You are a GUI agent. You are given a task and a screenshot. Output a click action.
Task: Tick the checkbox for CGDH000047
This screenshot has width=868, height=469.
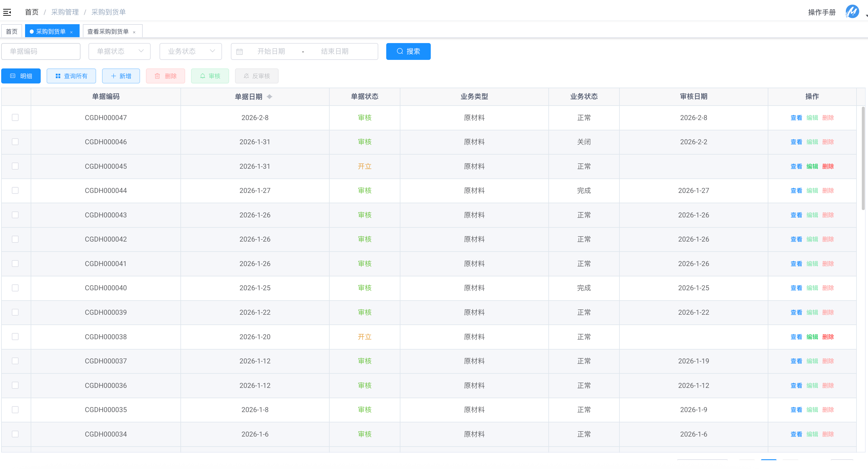(15, 117)
